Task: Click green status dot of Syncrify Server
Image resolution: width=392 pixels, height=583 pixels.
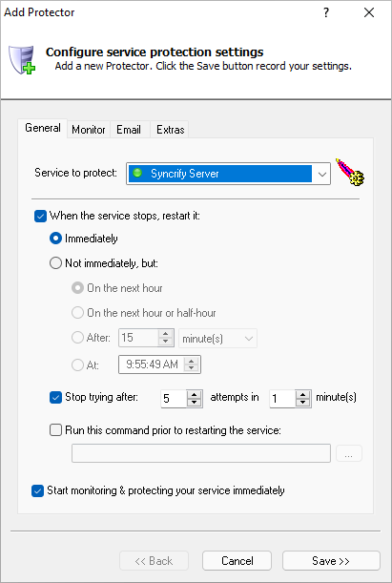Action: pyautogui.click(x=138, y=173)
